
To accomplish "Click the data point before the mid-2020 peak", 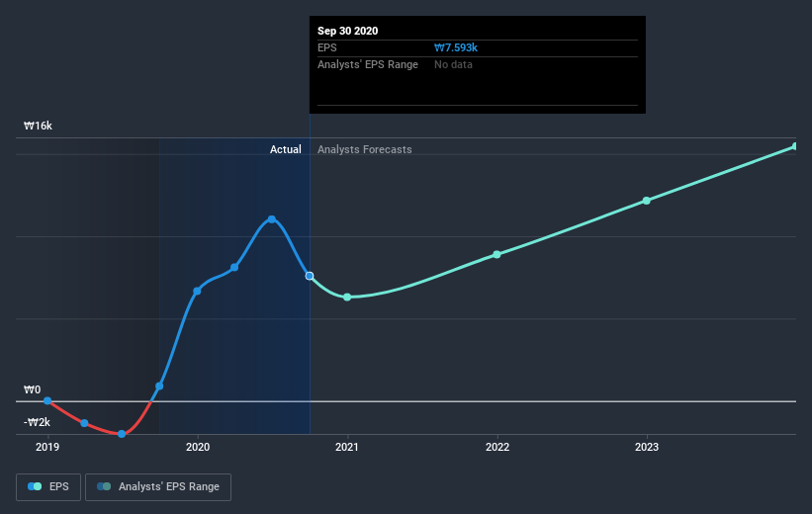I will (x=234, y=268).
